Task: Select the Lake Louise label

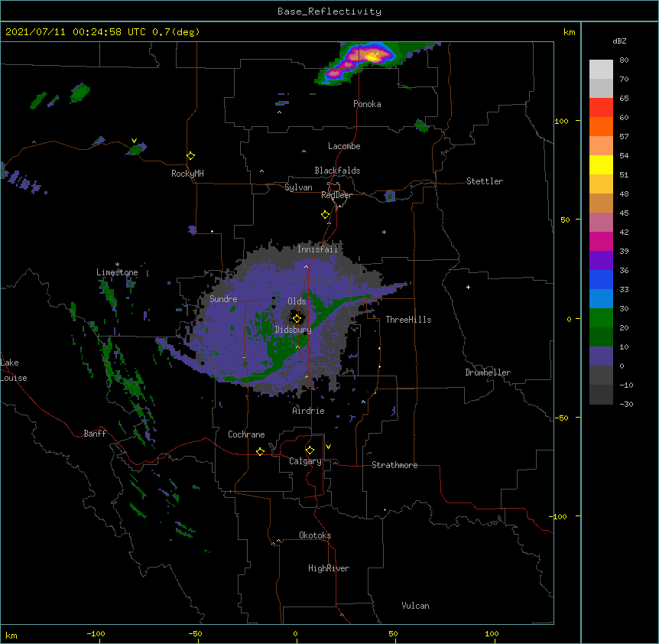Action: click(x=13, y=370)
